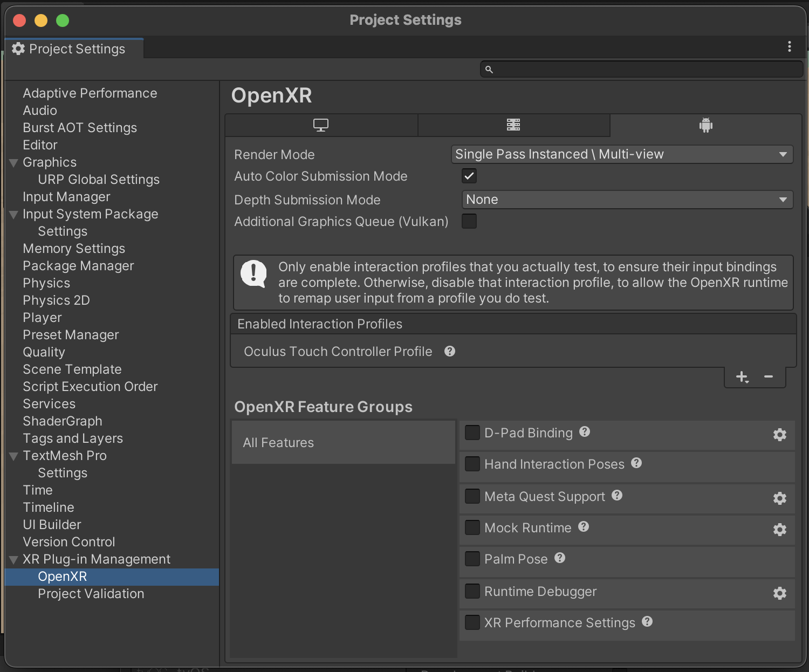Open the three-dot window options menu

pos(790,47)
